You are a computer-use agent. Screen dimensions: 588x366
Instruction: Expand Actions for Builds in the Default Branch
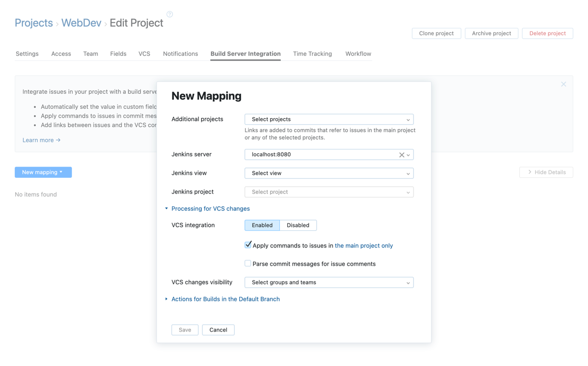pos(226,299)
